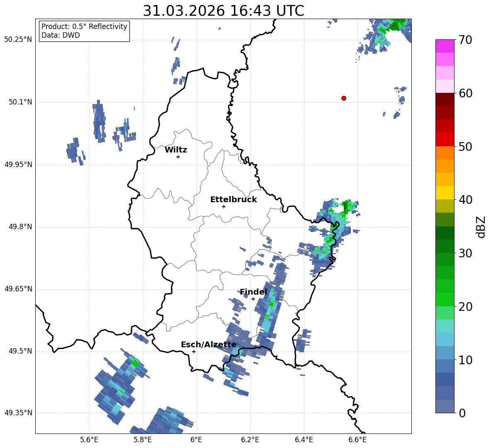
Task: Click the 49.35°N latitude label
Action: click(18, 413)
